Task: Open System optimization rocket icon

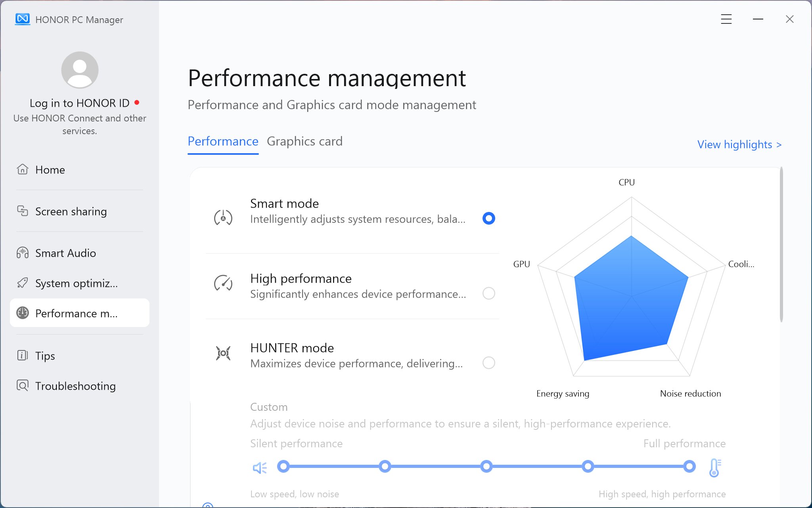Action: tap(23, 283)
